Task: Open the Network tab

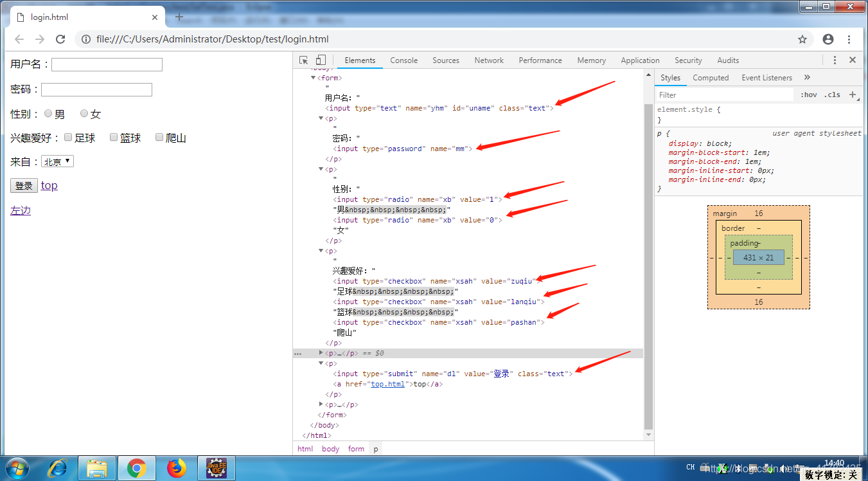Action: pyautogui.click(x=489, y=60)
